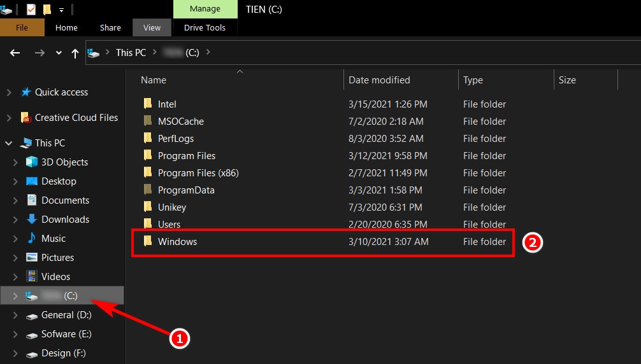The image size is (641, 364).
Task: Click the Forward navigation arrow
Action: point(40,53)
